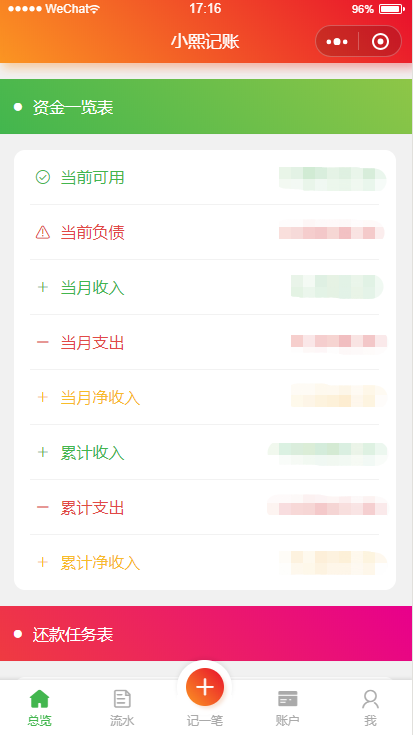Screen dimensions: 413x735
Task: Select the 累计收入 row label
Action: (x=92, y=452)
